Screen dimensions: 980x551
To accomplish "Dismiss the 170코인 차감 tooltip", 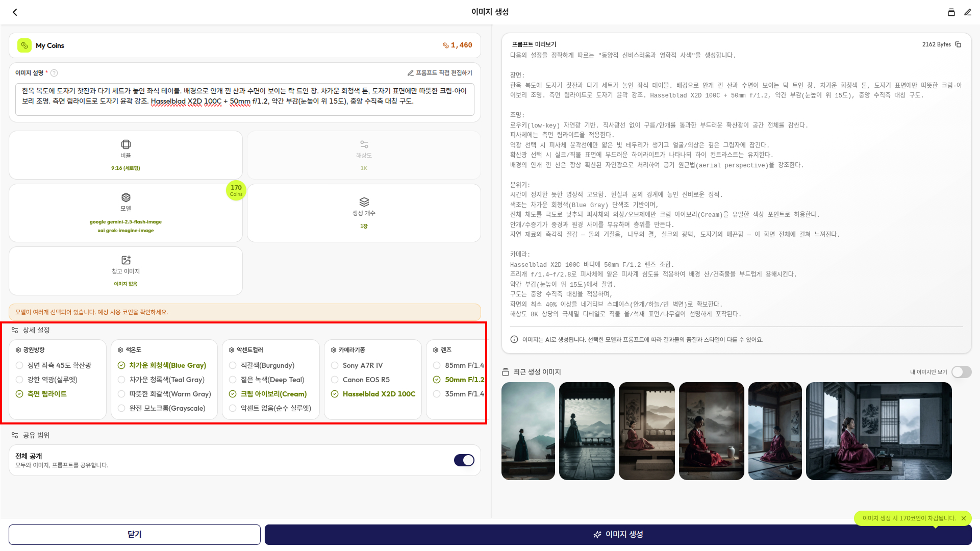I will tap(964, 518).
